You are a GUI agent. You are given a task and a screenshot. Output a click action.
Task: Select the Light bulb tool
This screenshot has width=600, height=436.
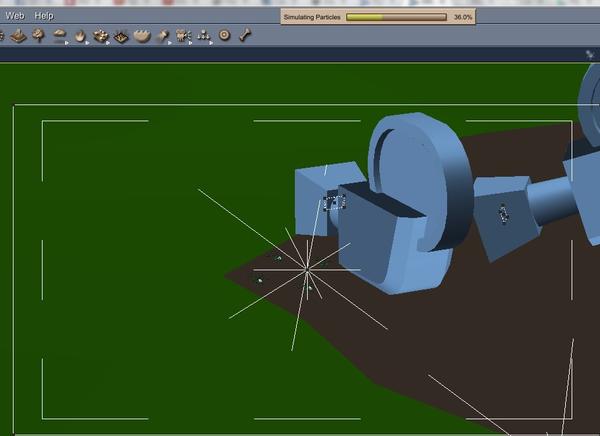coord(163,36)
